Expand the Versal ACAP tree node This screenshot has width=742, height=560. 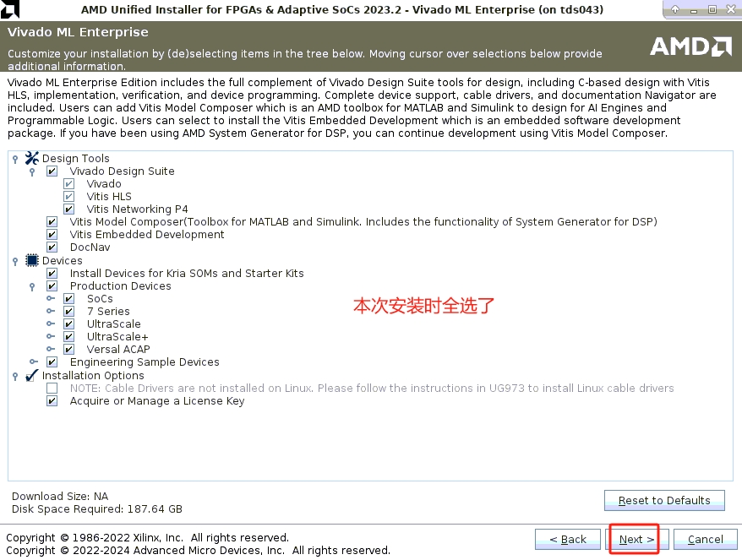(x=50, y=350)
